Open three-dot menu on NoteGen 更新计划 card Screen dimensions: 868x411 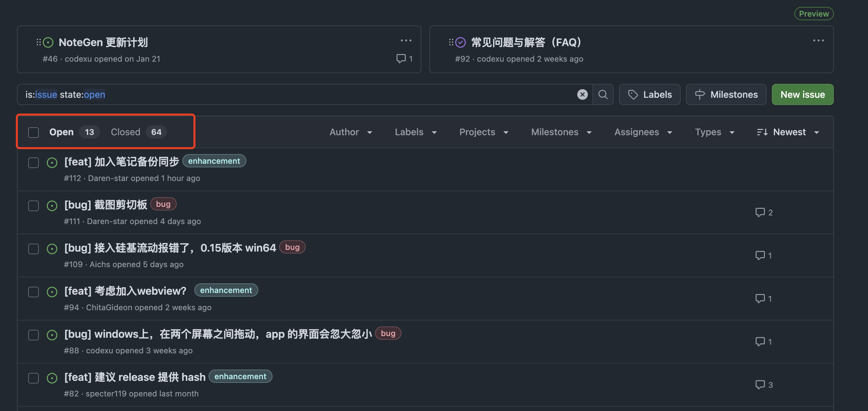click(406, 40)
